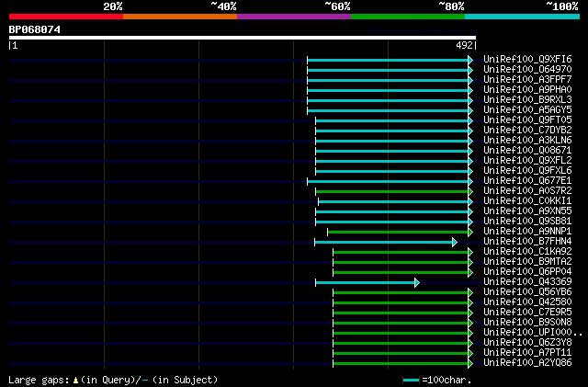Click the cyan alignment bar of B7FHN4

(x=383, y=242)
